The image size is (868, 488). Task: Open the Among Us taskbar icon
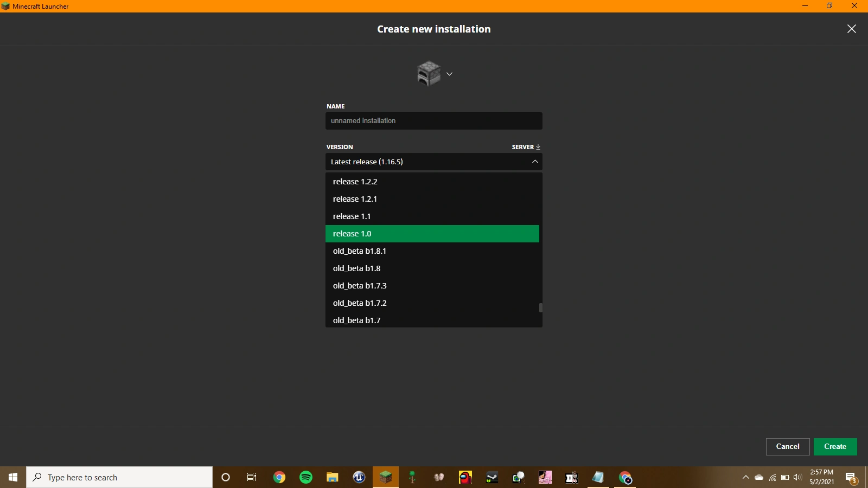tap(465, 477)
